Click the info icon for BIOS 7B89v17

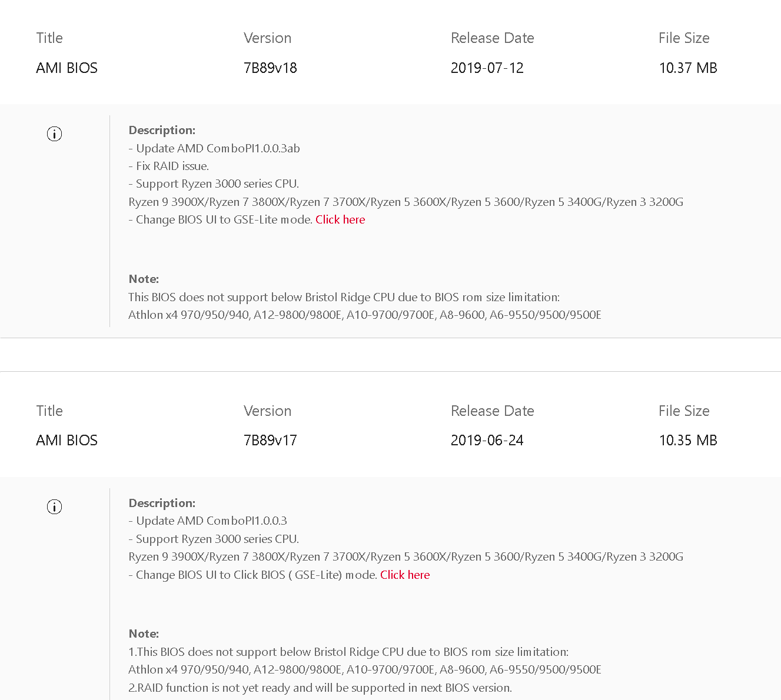(54, 506)
